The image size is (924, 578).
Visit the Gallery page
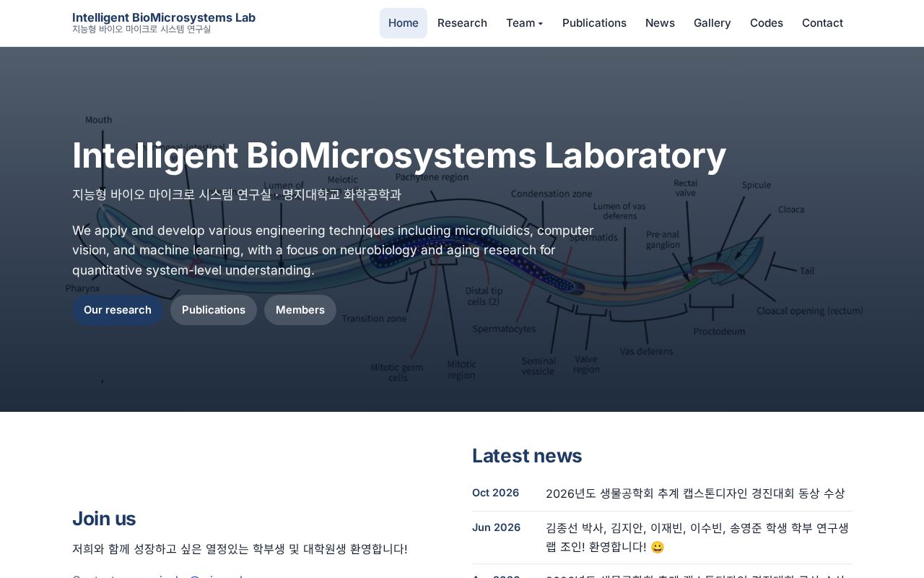712,23
